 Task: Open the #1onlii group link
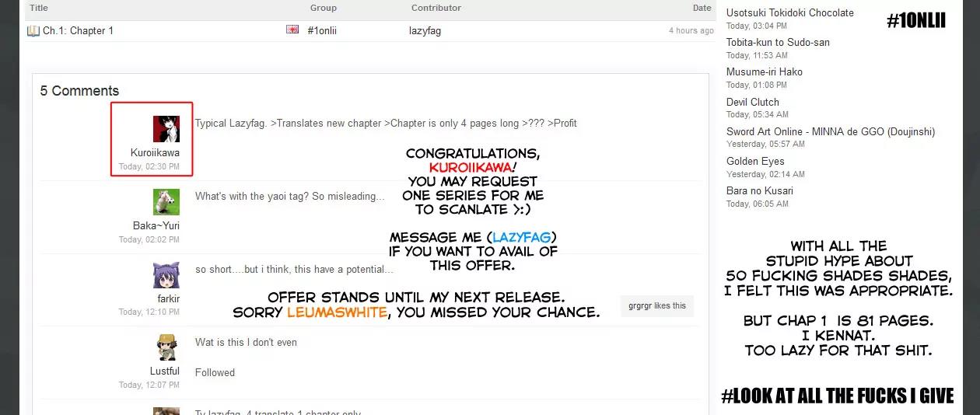point(322,31)
